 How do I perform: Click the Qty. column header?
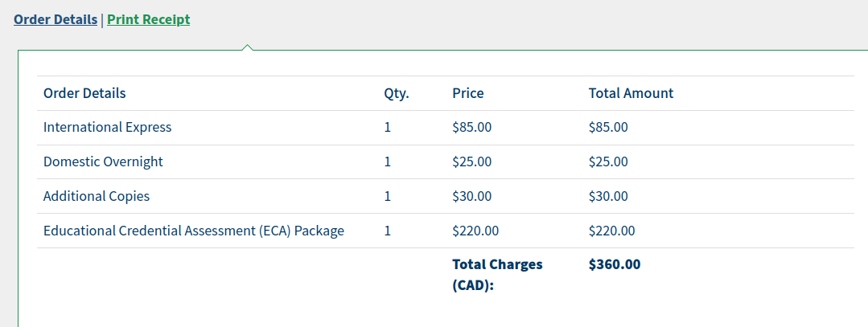pos(397,93)
